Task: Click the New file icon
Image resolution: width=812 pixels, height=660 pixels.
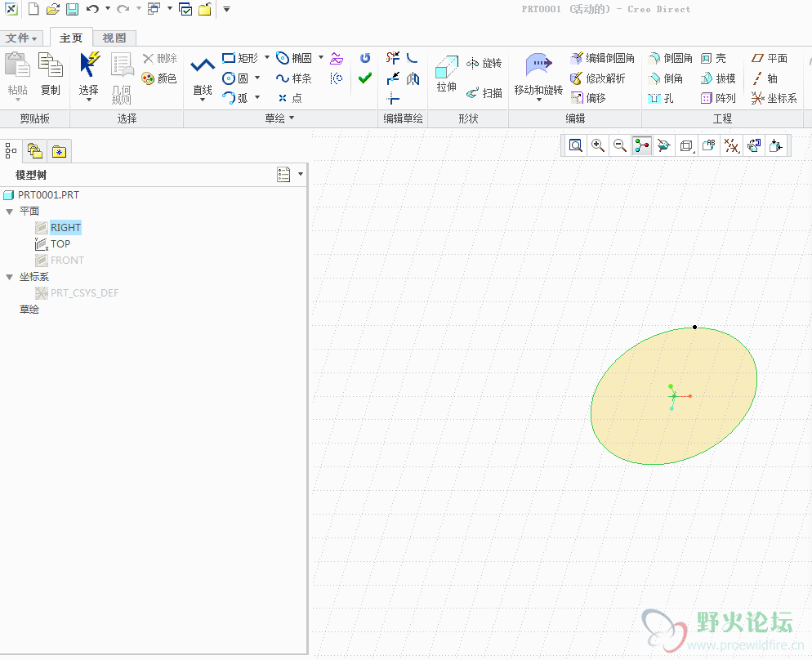Action: click(33, 9)
